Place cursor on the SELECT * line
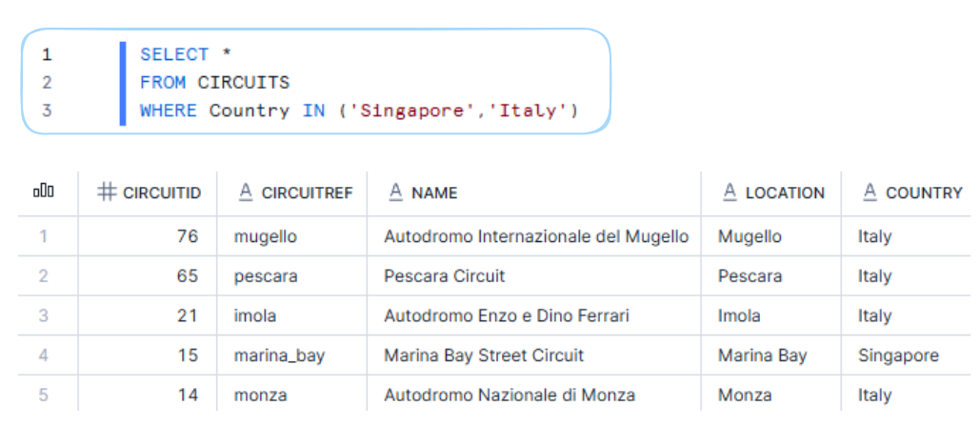 point(187,54)
